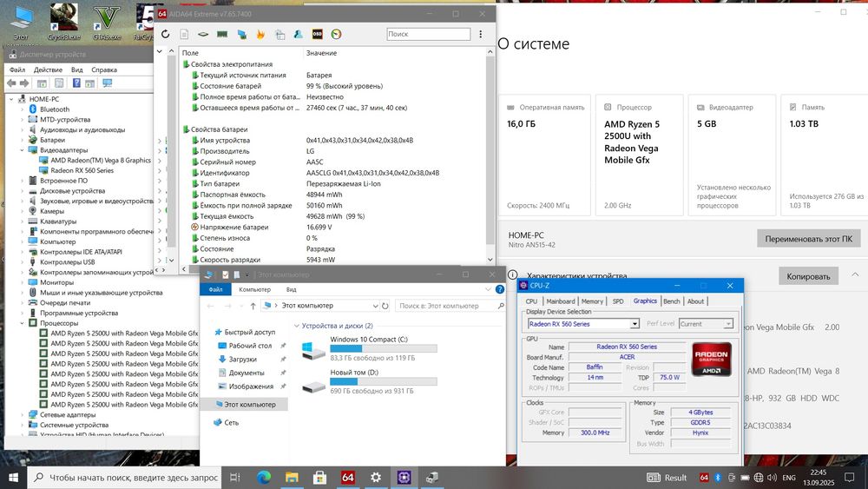868x489 pixels.
Task: Select Сеть in Explorer sidebar
Action: coord(232,422)
